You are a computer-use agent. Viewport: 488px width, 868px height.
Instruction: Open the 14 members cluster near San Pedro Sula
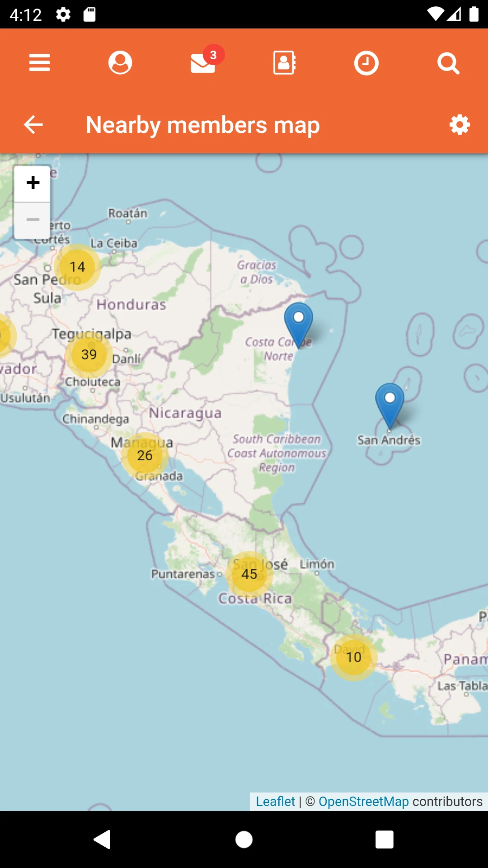pyautogui.click(x=77, y=267)
